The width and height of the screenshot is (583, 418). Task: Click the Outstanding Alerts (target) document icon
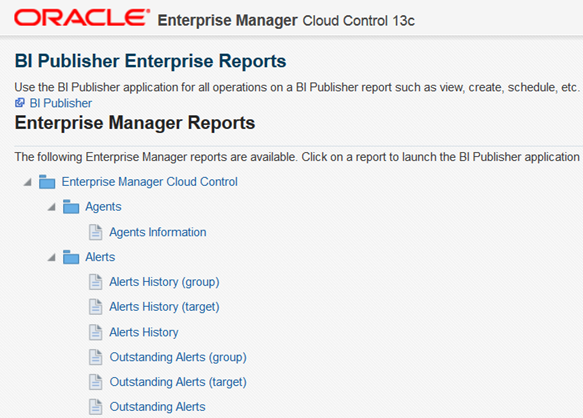[x=96, y=382]
